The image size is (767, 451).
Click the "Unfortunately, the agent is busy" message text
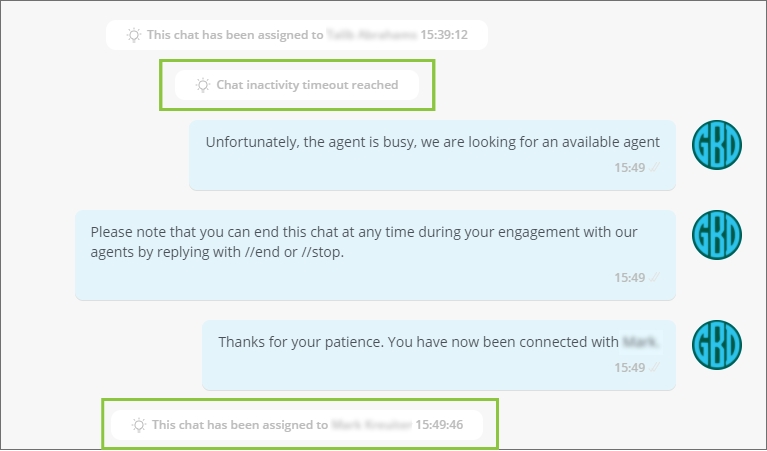[x=432, y=142]
